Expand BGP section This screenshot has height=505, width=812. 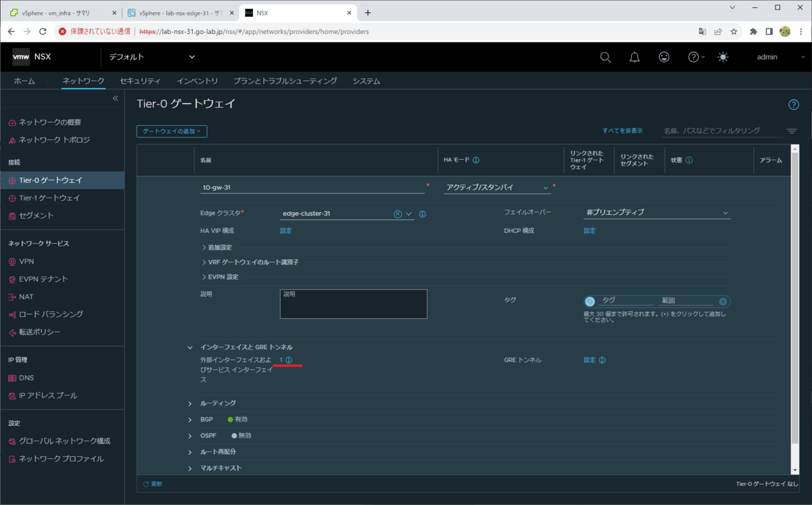tap(190, 420)
